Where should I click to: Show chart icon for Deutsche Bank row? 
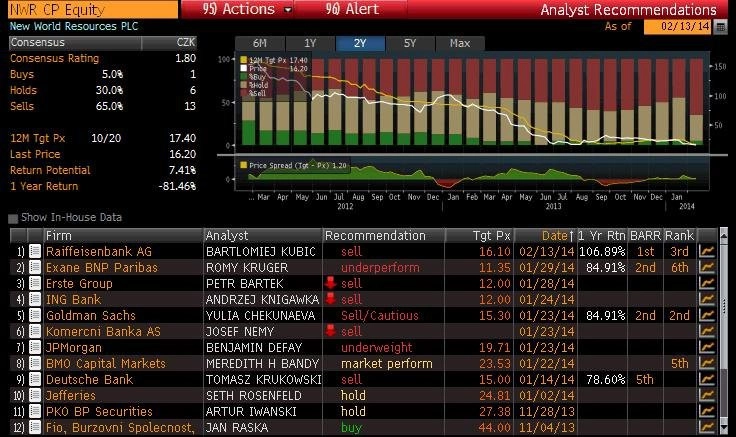(706, 379)
